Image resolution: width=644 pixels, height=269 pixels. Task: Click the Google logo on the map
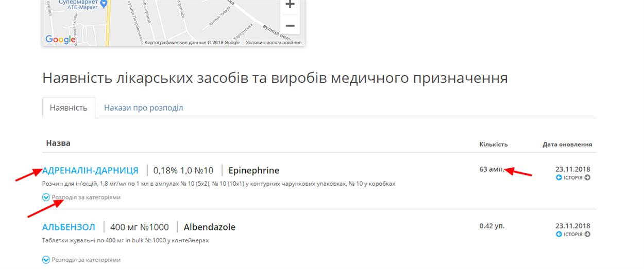[60, 40]
